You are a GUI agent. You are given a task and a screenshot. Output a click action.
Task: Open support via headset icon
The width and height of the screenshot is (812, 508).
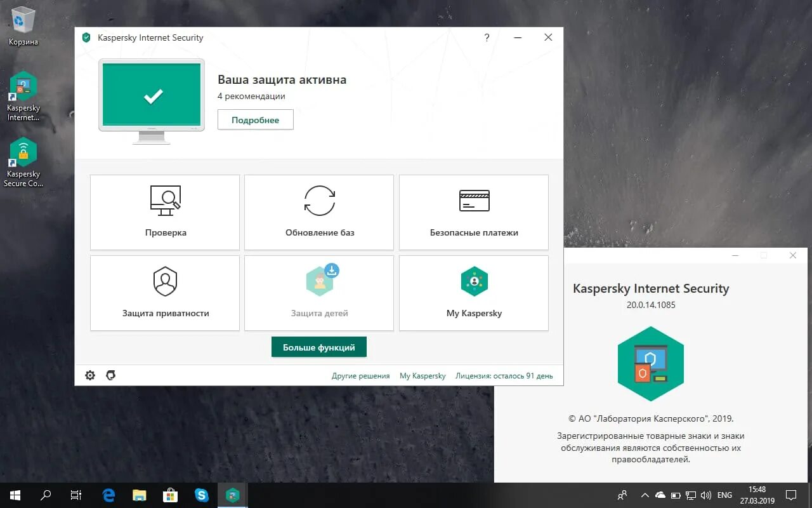click(110, 375)
